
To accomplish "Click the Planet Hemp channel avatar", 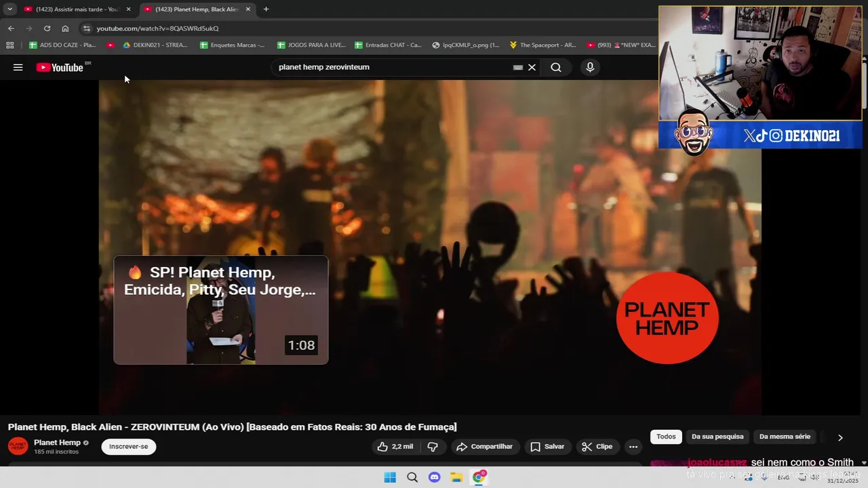I will pos(18,447).
